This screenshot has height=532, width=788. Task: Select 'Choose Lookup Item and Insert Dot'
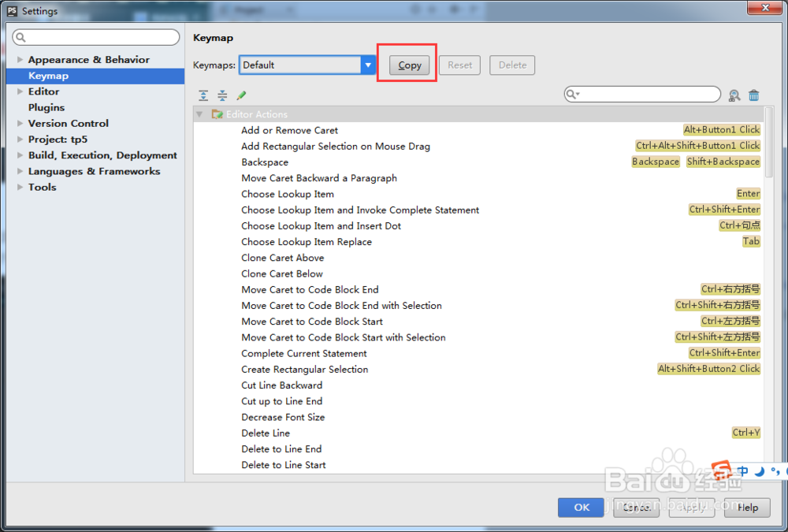pos(322,225)
